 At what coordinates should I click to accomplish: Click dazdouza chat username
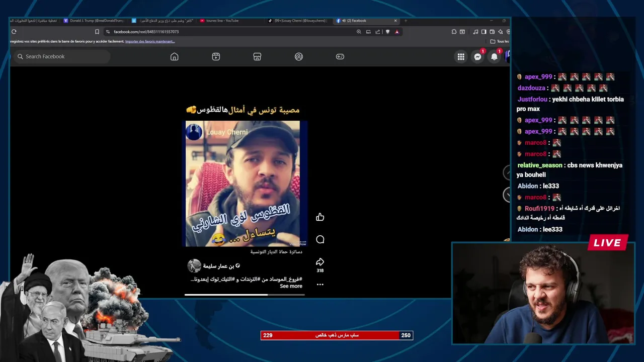pos(531,88)
